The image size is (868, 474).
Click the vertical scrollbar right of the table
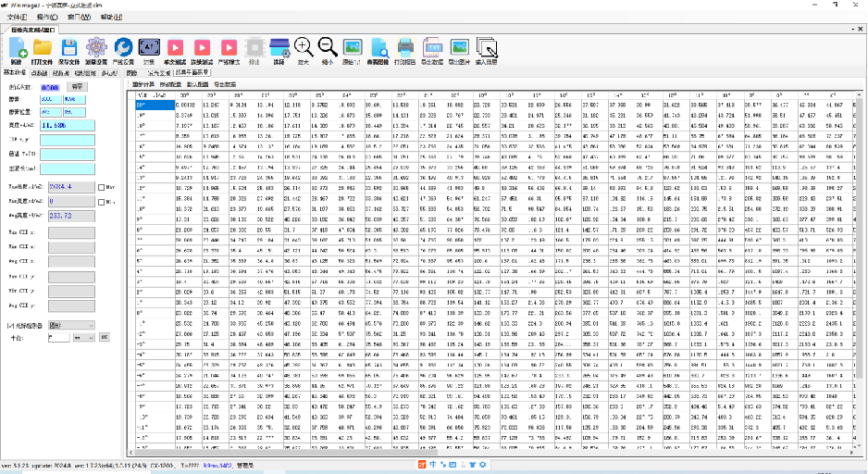pyautogui.click(x=859, y=271)
